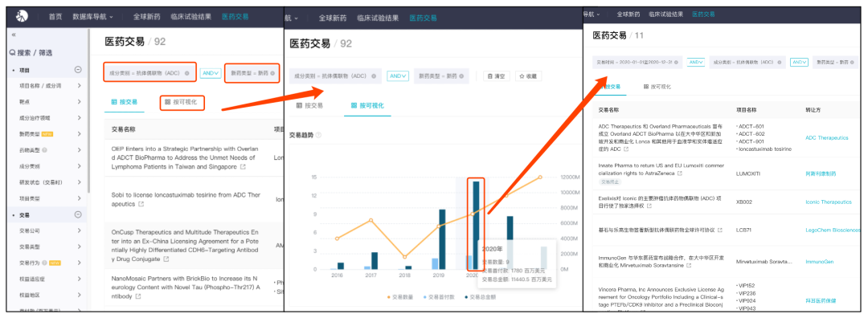The height and width of the screenshot is (318, 868).
Task: Remove the 成分类别 ADC filter chip in left panel
Action: 187,73
